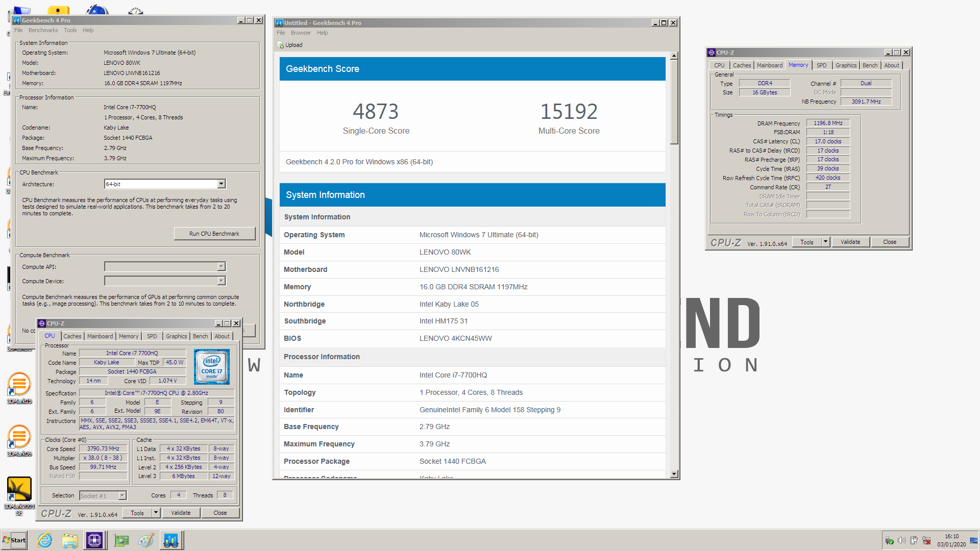The image size is (980, 551).
Task: Open the volume speaker tray icon
Action: tap(902, 541)
